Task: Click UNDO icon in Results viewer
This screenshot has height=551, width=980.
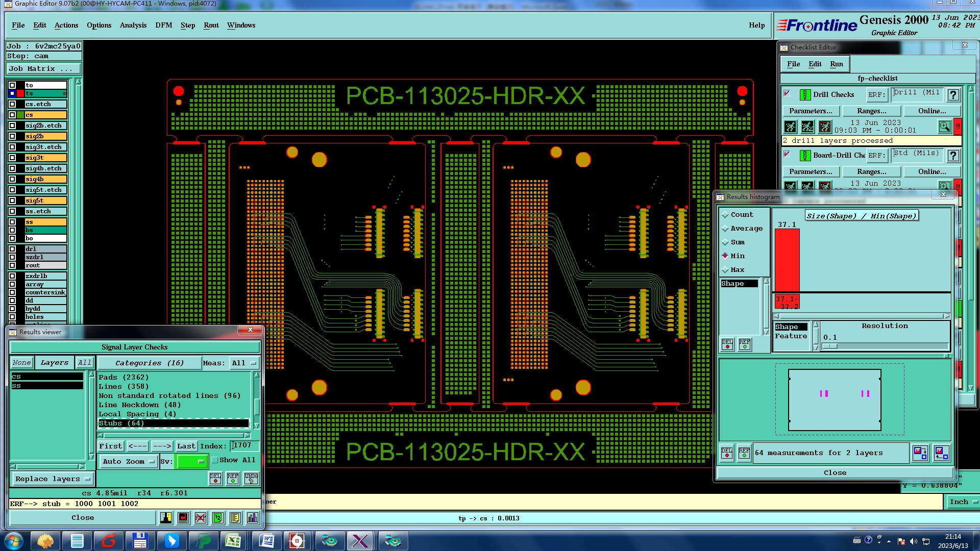Action: pyautogui.click(x=251, y=479)
